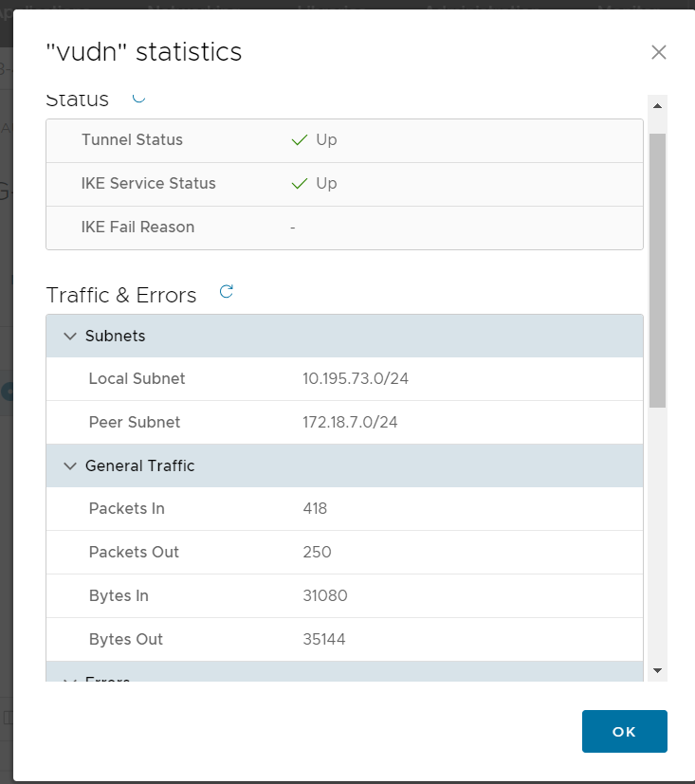
Task: Select the Local Subnet value 10.195.73.0/24
Action: coord(356,379)
